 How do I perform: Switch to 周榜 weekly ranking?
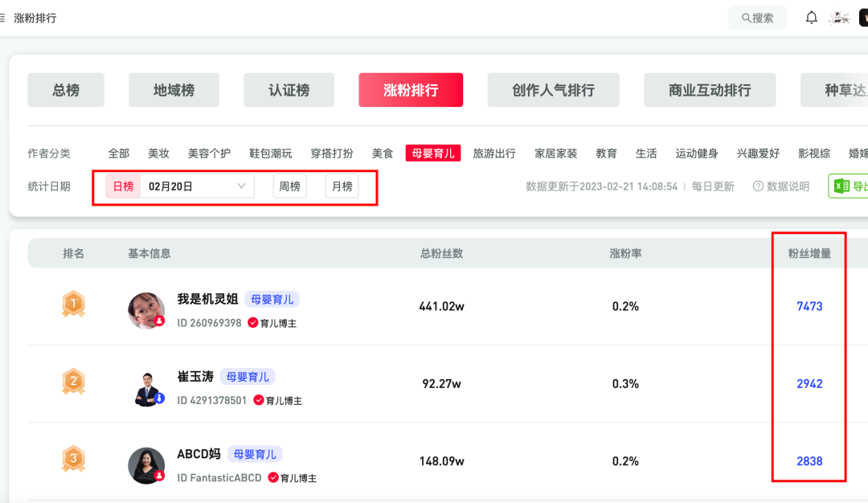[289, 186]
